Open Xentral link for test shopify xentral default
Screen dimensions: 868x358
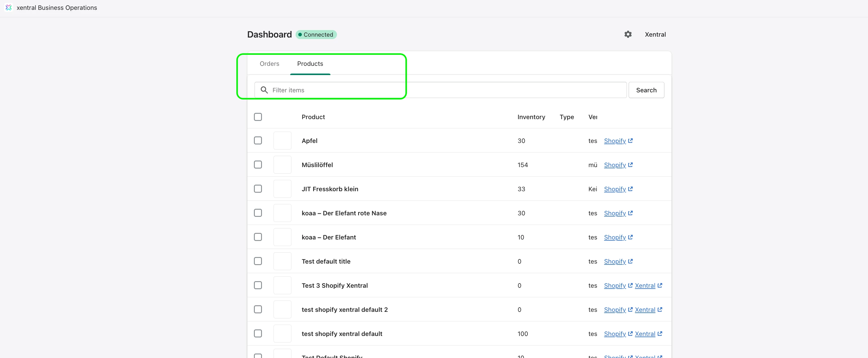tap(648, 334)
